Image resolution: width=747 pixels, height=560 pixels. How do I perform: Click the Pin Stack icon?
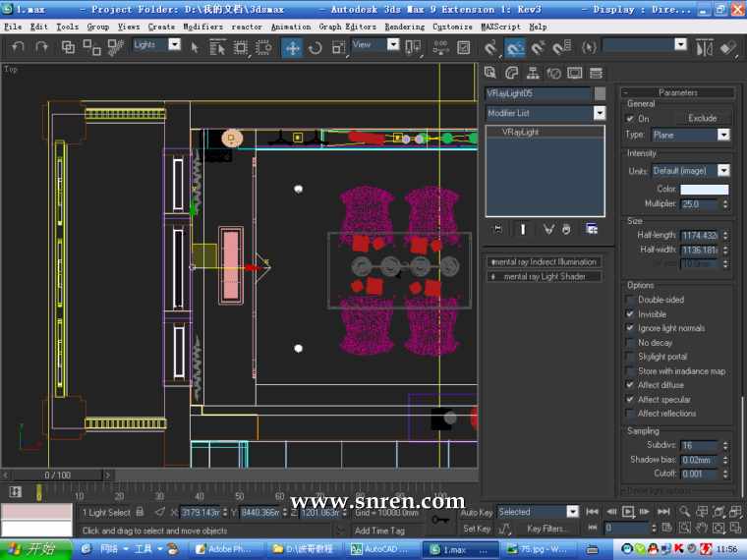[x=498, y=229]
